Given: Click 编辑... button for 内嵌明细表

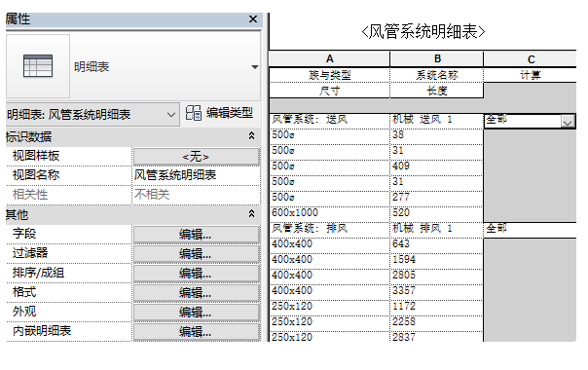Looking at the screenshot, I should coord(196,332).
